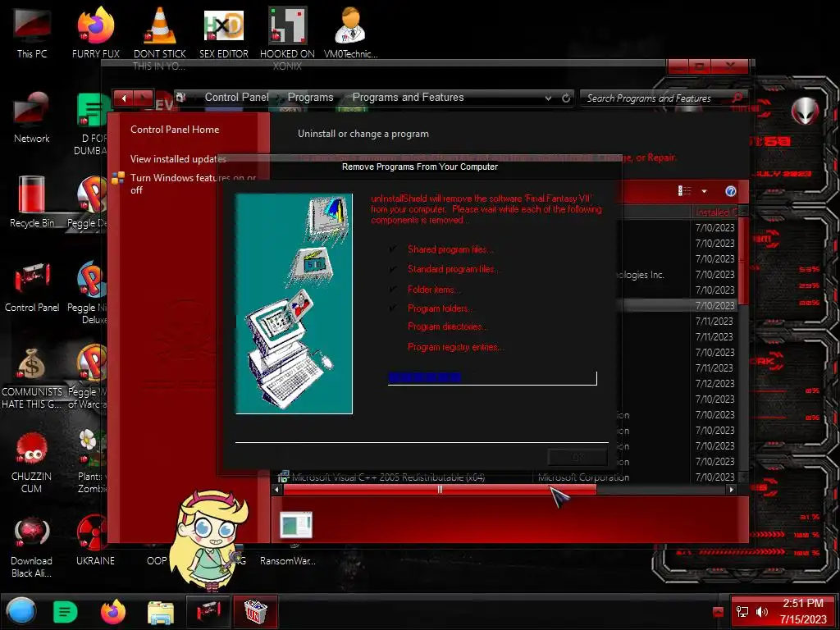Select Microsoft Visual C++ 2005 Redistributable (x64)
The width and height of the screenshot is (840, 630).
coord(388,477)
